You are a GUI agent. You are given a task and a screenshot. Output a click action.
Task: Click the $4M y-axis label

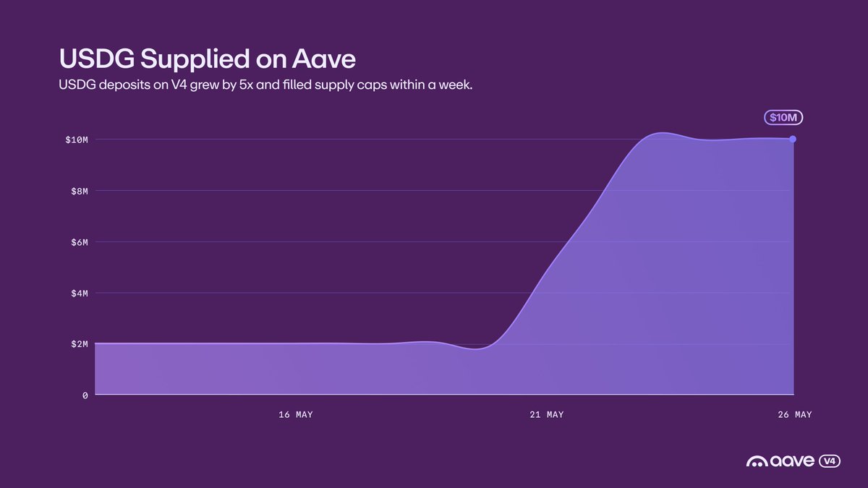[x=78, y=293]
